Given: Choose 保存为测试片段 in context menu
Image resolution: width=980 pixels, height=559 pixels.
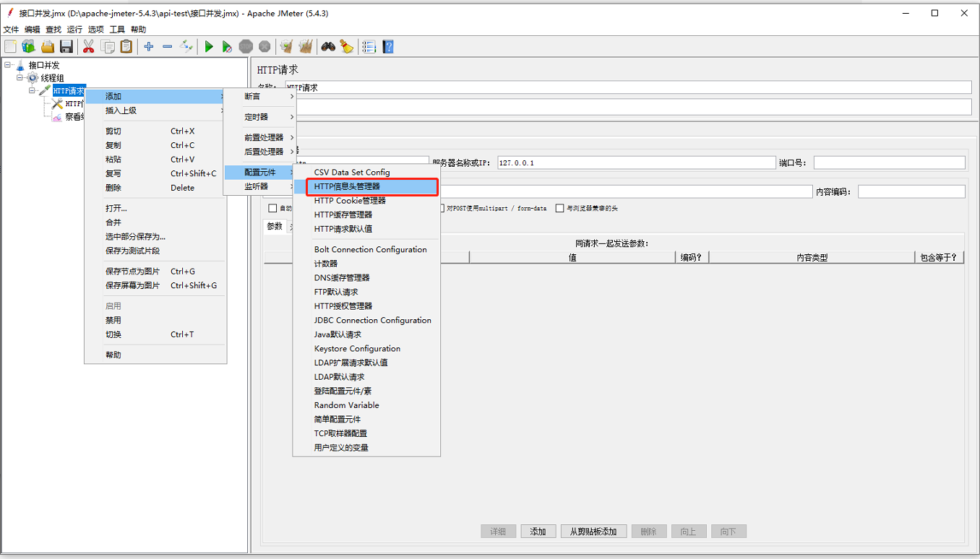Looking at the screenshot, I should [156, 251].
